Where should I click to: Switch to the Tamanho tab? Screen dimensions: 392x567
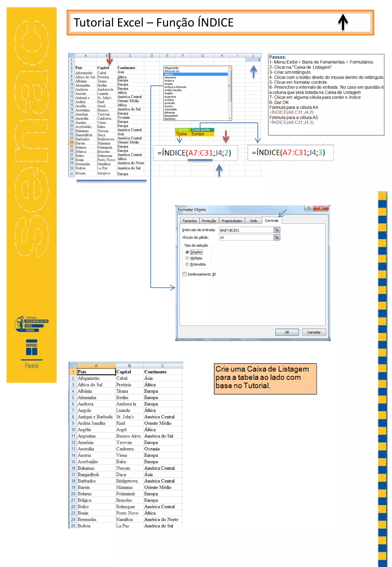click(189, 221)
